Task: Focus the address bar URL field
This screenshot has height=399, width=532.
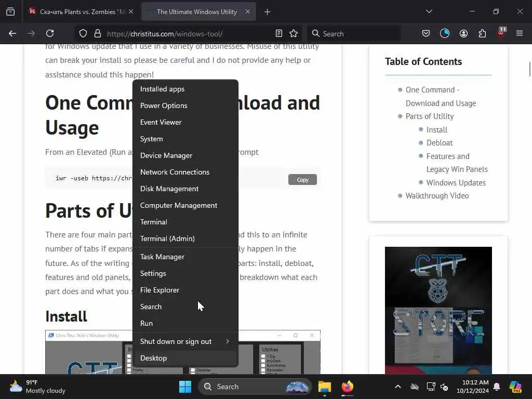Action: [x=188, y=34]
